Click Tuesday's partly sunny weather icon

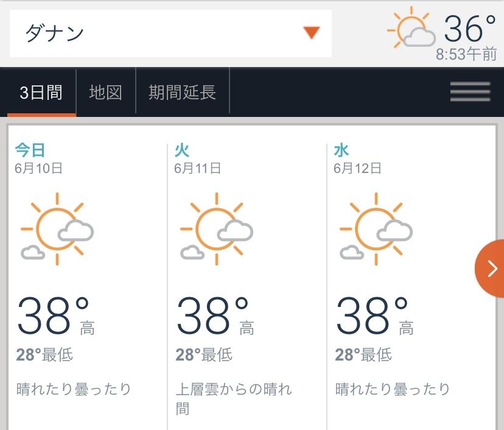(x=217, y=229)
